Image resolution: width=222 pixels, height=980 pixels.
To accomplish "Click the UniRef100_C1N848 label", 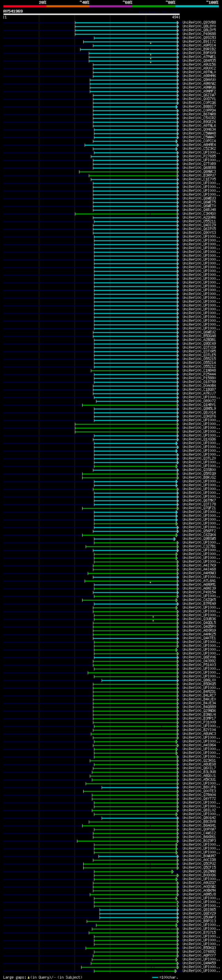I will 199,371.
